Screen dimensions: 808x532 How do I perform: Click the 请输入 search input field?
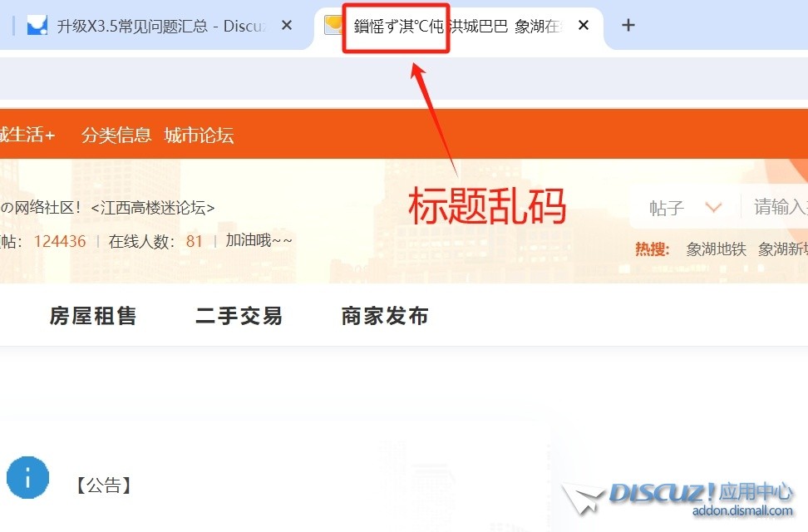[780, 208]
